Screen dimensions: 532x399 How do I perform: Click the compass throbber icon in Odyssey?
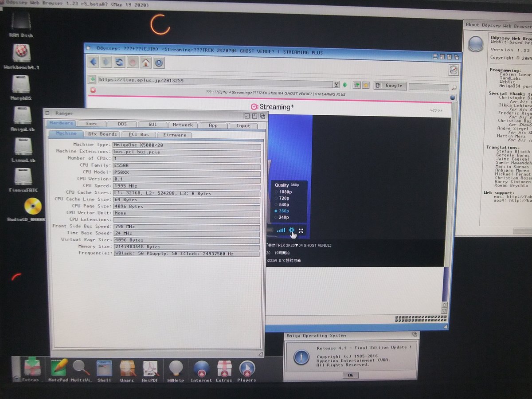(x=453, y=70)
